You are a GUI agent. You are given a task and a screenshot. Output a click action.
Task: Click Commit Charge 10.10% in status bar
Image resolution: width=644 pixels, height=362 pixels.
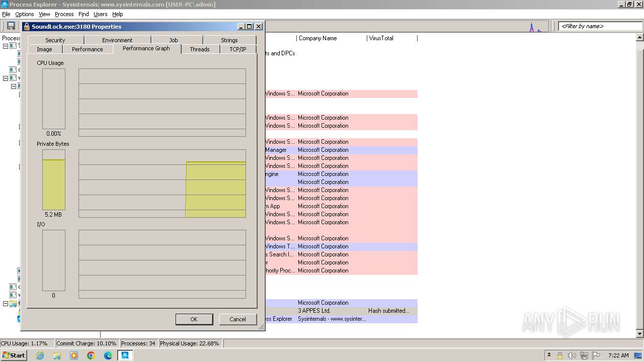(x=87, y=343)
